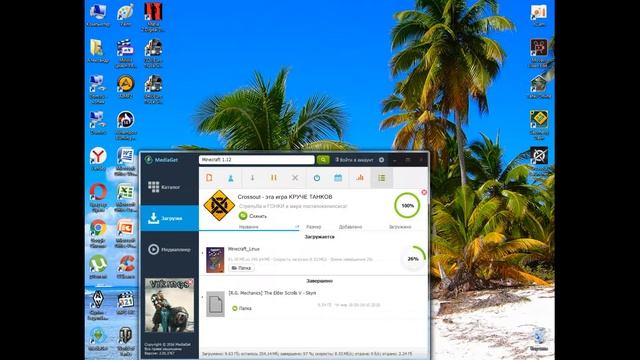Open the Paint desktop icon
Viewport: 640px width, 360px height.
126,15
